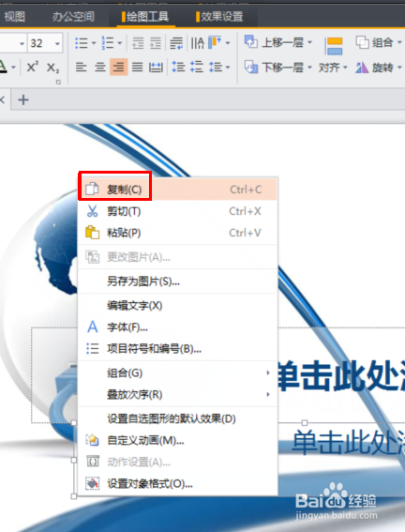
Task: Click the decrease line spacing icon
Action: click(x=197, y=68)
